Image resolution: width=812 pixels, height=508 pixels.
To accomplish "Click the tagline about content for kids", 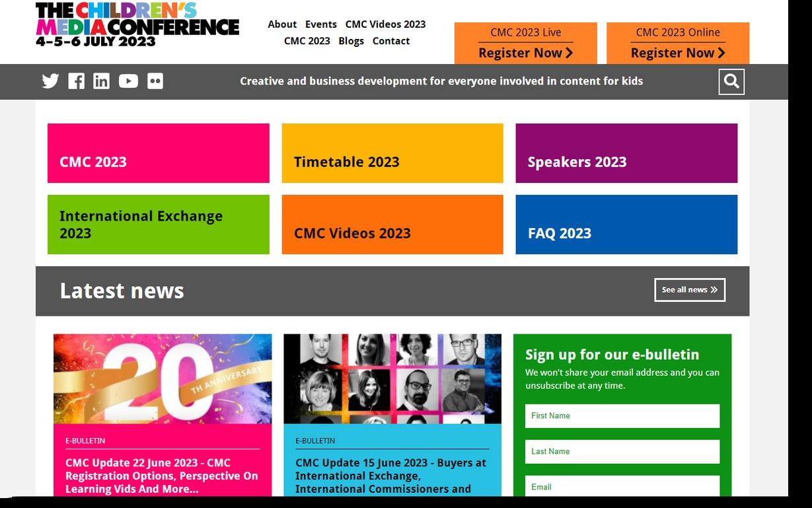I will pos(441,81).
